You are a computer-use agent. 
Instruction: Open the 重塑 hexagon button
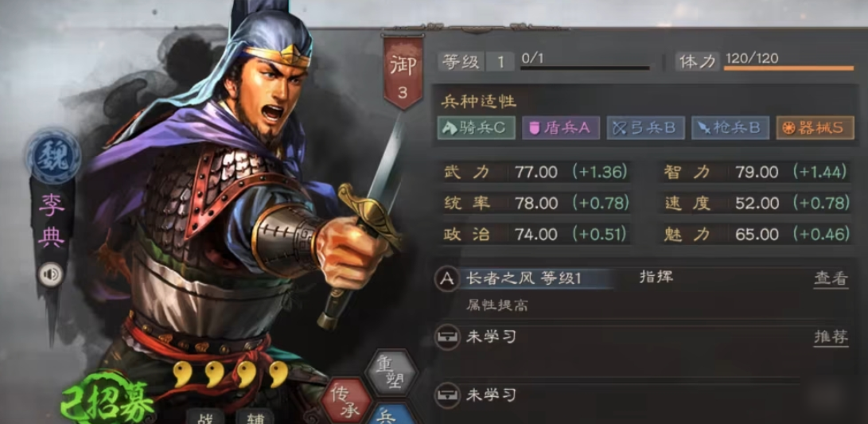[391, 374]
